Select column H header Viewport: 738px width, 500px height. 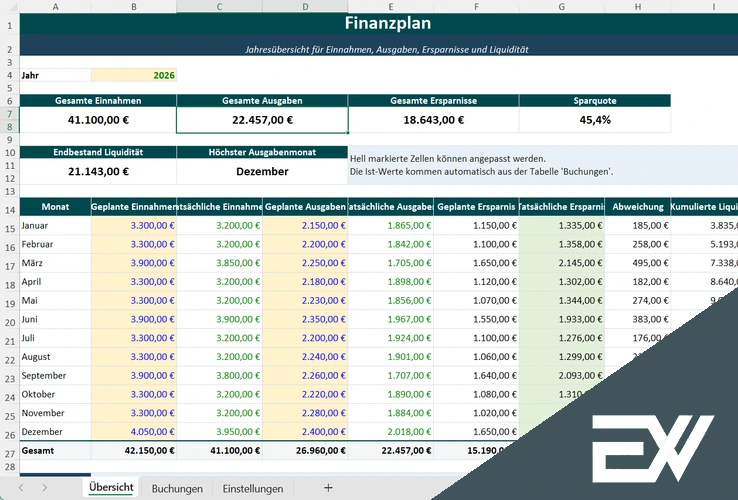[638, 7]
